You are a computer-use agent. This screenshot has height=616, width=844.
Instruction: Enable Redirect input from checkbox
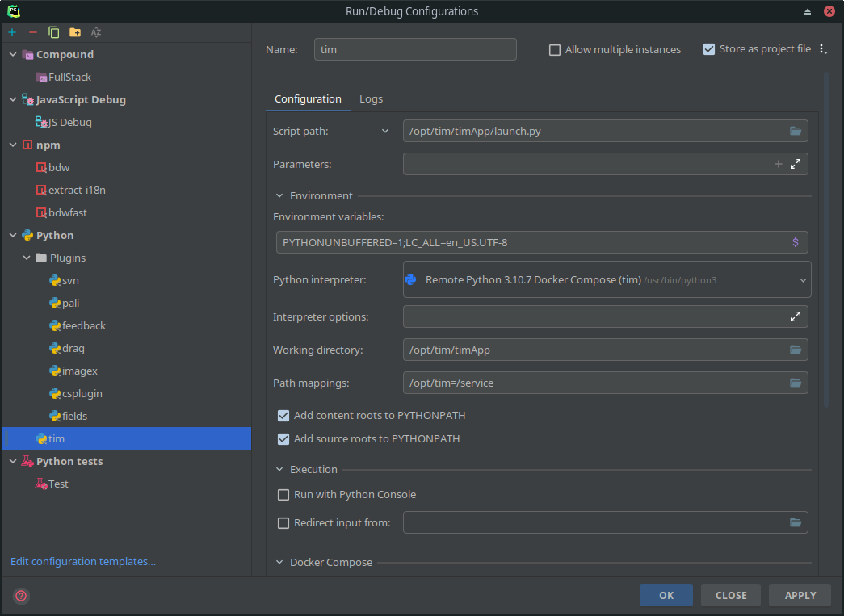click(x=283, y=523)
